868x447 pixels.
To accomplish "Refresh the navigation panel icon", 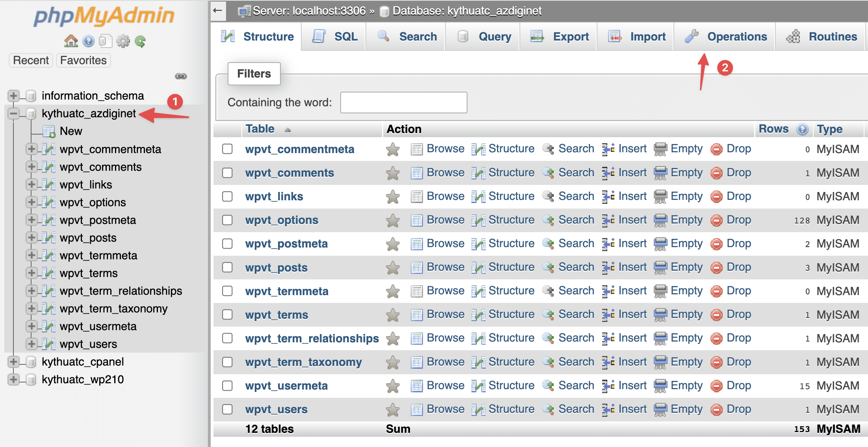I will coord(140,41).
